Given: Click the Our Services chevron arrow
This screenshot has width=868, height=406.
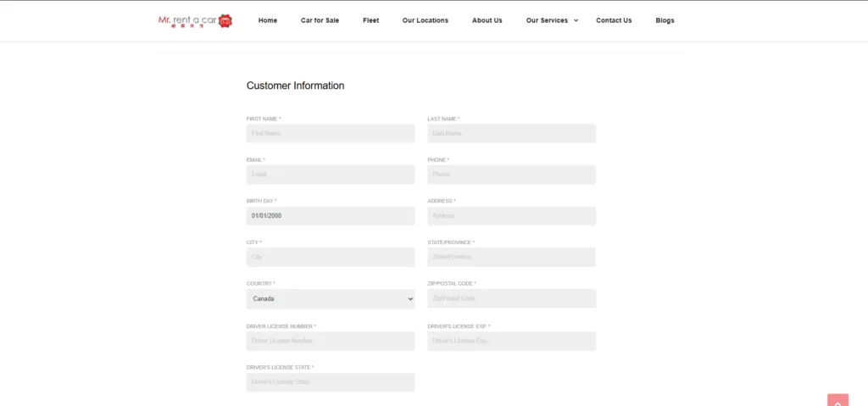Looking at the screenshot, I should point(576,20).
